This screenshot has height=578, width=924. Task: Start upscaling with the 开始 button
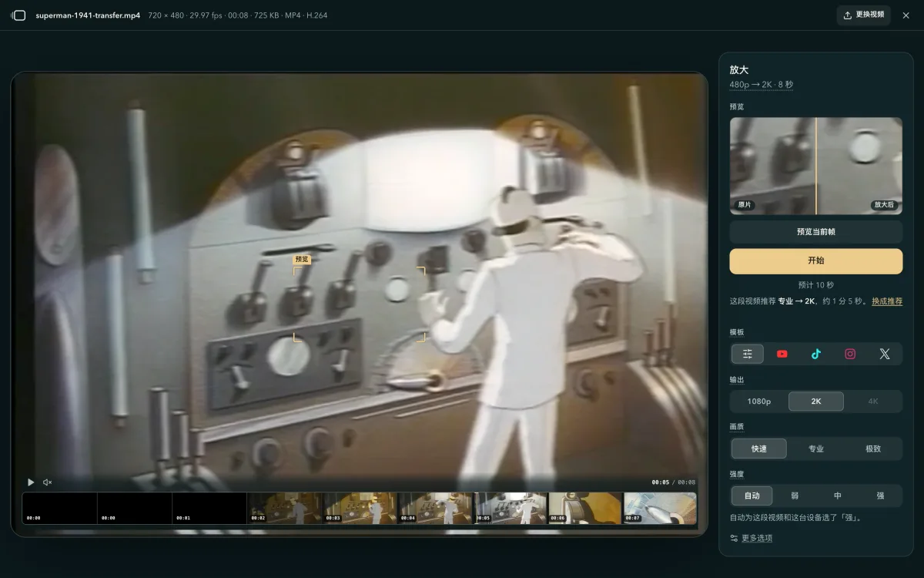click(816, 260)
